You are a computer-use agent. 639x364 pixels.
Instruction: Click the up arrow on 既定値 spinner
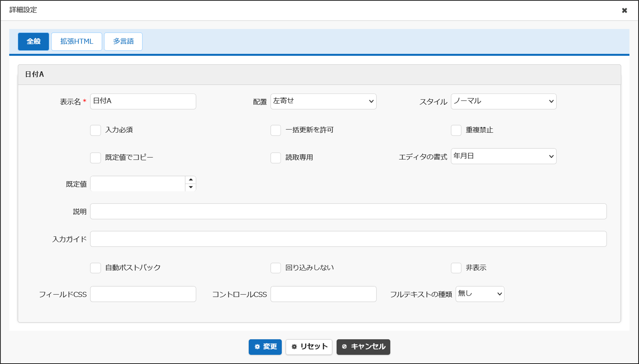click(191, 180)
